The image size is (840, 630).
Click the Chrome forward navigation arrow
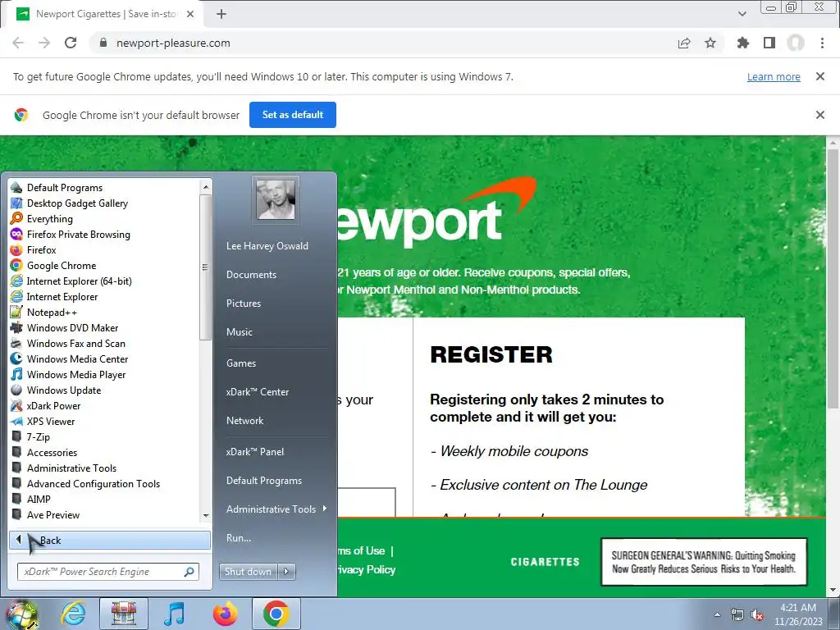tap(44, 43)
